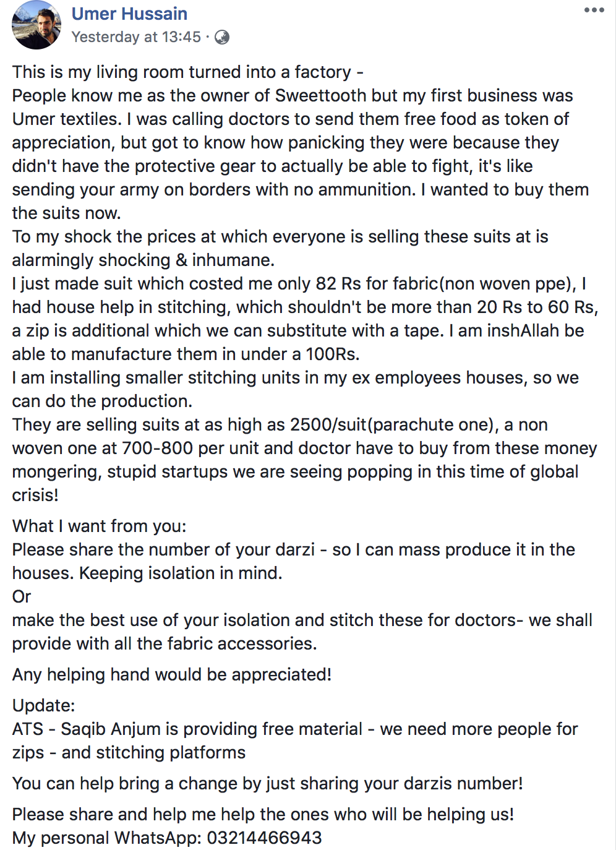
Task: Click the 'Please share the number of your darzi' line
Action: tap(294, 549)
